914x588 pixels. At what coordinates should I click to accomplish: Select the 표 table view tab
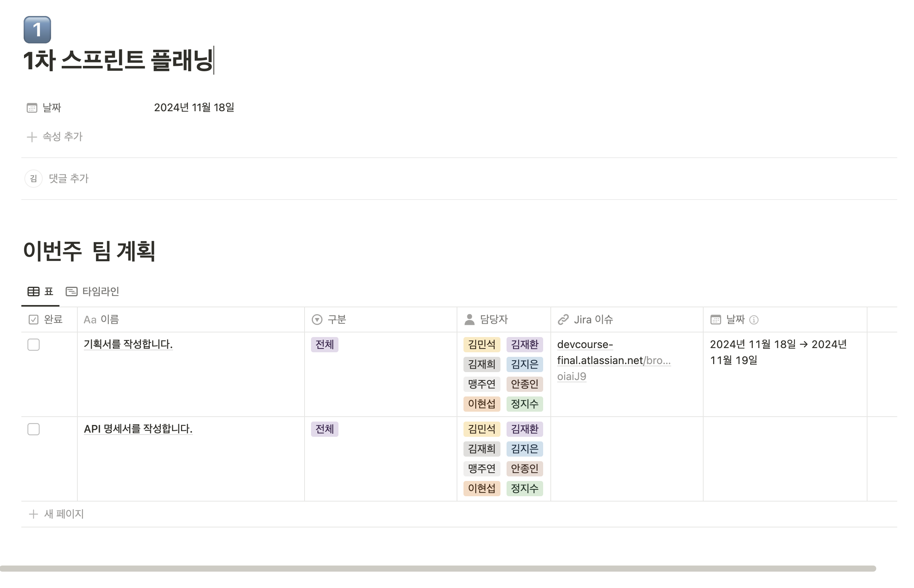click(x=40, y=292)
